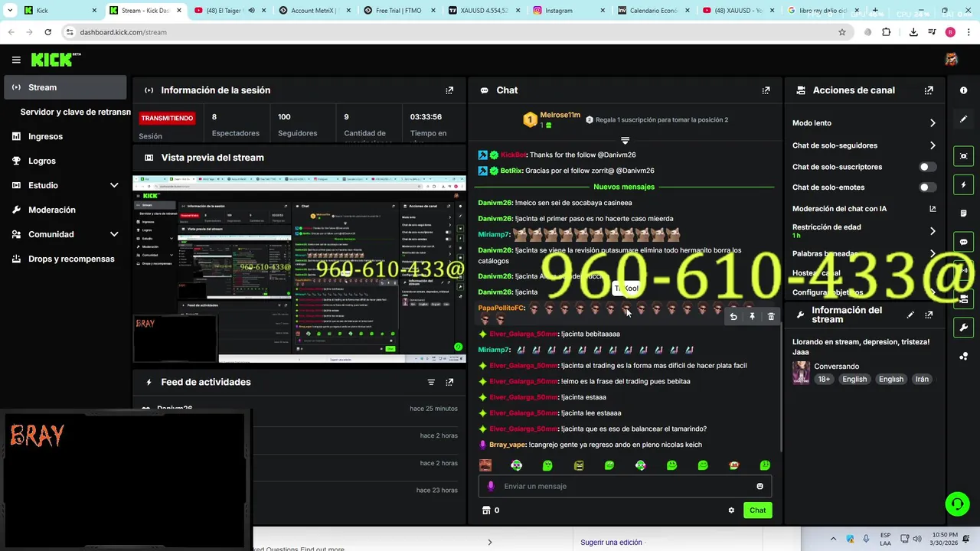Open Modo lento options arrow
The image size is (980, 551).
(933, 123)
